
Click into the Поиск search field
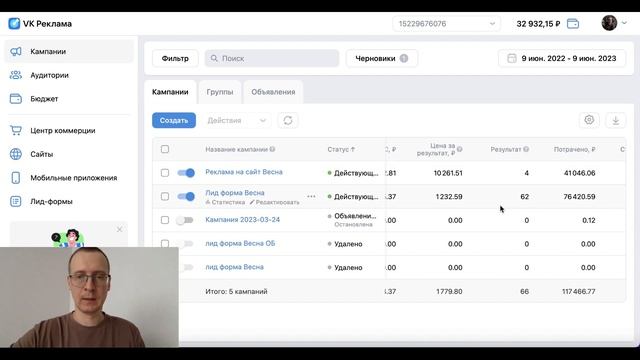point(272,58)
